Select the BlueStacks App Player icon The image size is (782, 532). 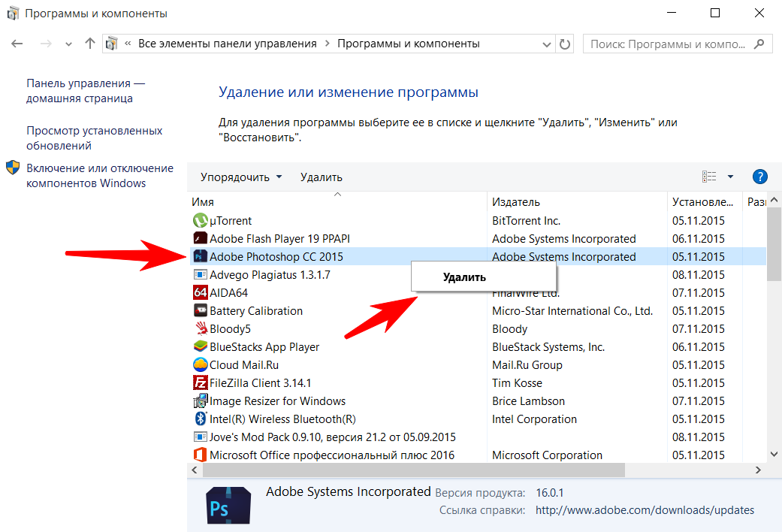coord(200,347)
